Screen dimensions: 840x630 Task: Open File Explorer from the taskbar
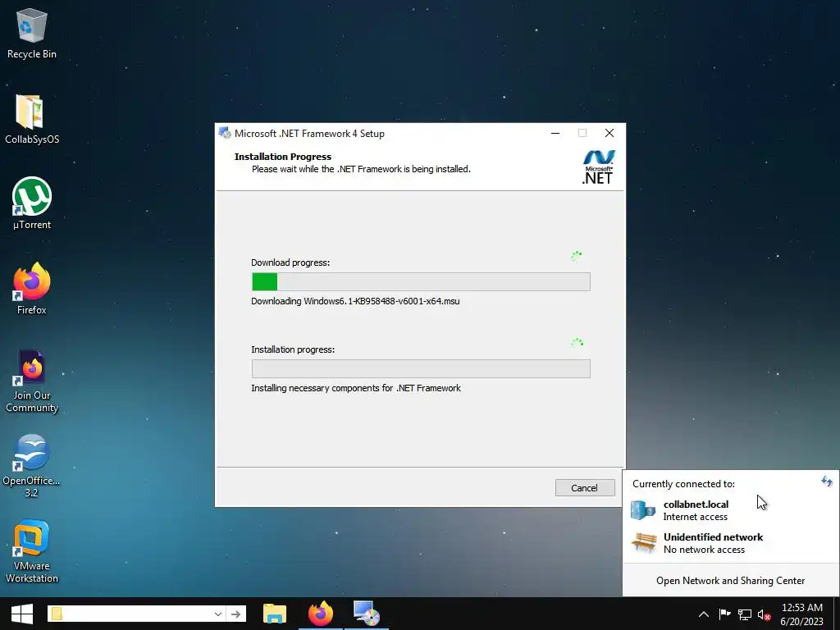(x=275, y=614)
